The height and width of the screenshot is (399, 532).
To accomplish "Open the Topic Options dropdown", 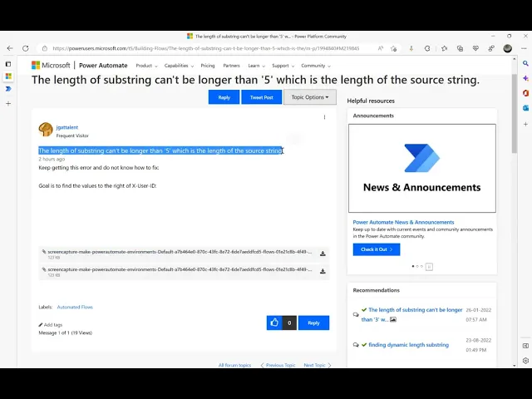I will [310, 97].
